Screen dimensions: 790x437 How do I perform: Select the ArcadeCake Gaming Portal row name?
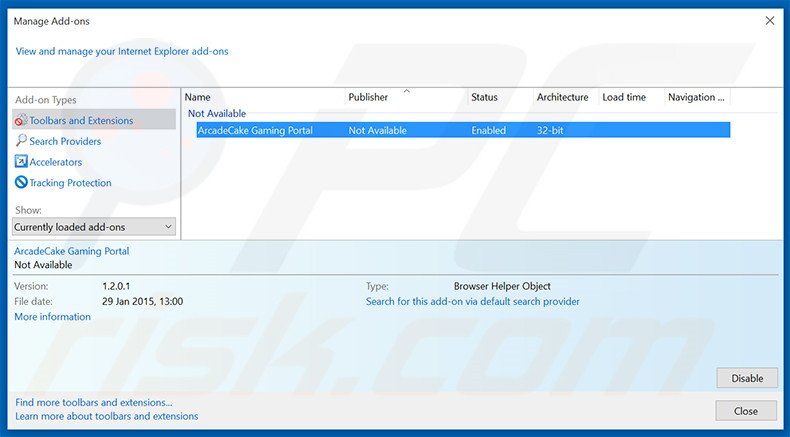coord(255,130)
